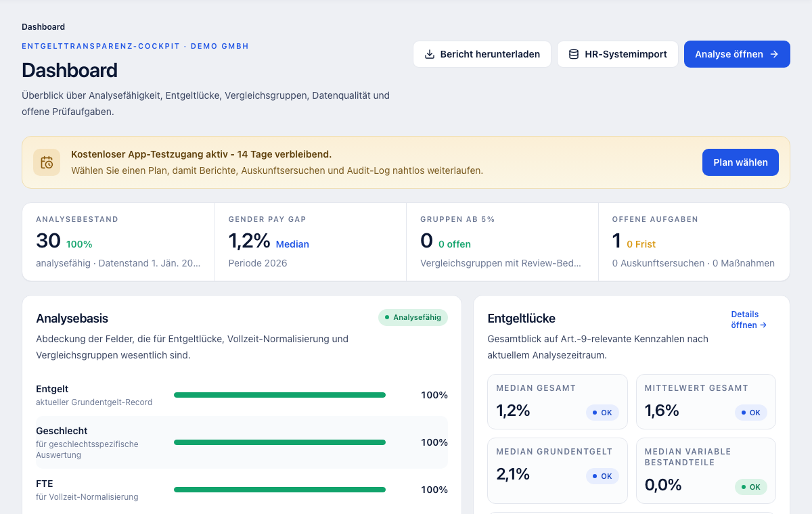The height and width of the screenshot is (514, 812).
Task: Click the 100% value in FTE row
Action: pos(434,490)
